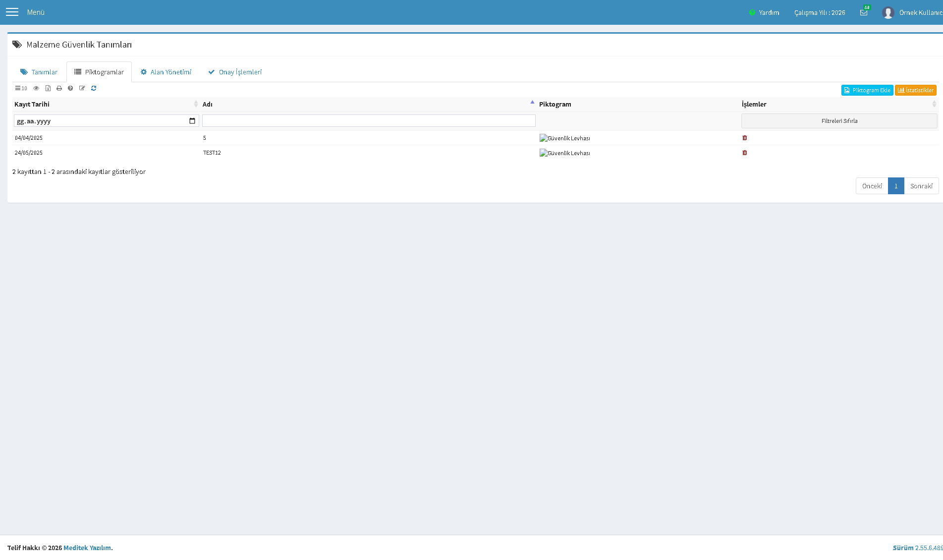This screenshot has height=560, width=943.
Task: Toggle column visibility with the eye icon
Action: tap(36, 88)
